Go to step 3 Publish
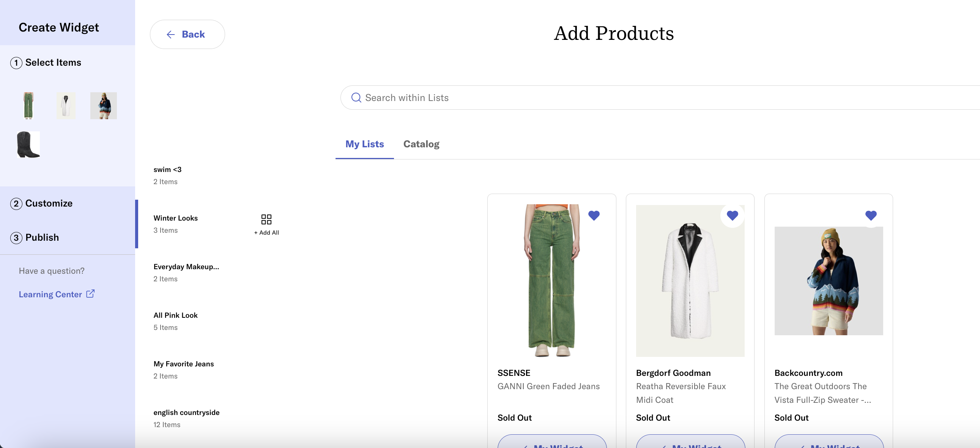This screenshot has height=448, width=980. tap(35, 238)
